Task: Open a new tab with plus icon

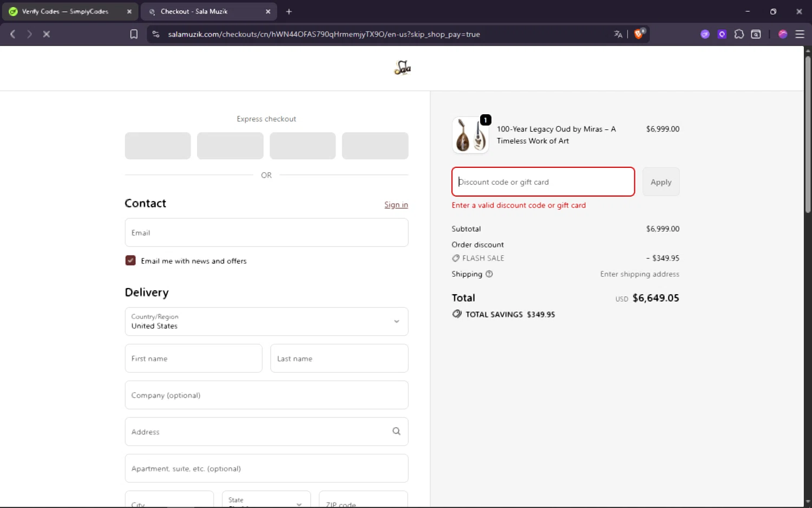Action: pyautogui.click(x=289, y=11)
